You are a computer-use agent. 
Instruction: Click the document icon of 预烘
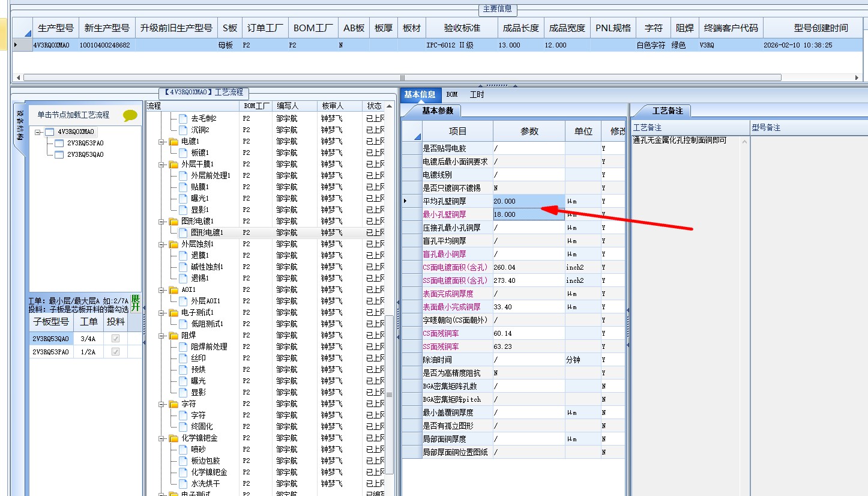[x=183, y=369]
